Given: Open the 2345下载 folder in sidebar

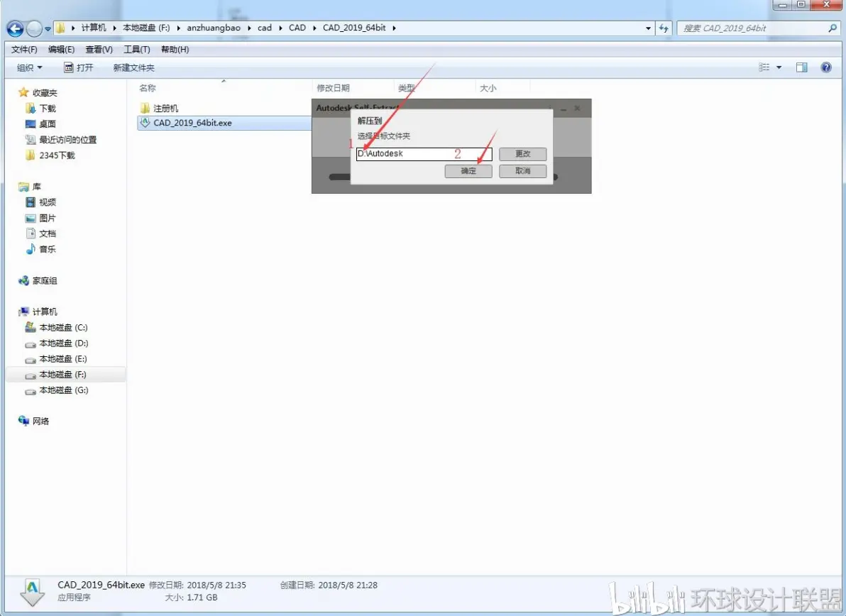Looking at the screenshot, I should (x=57, y=155).
